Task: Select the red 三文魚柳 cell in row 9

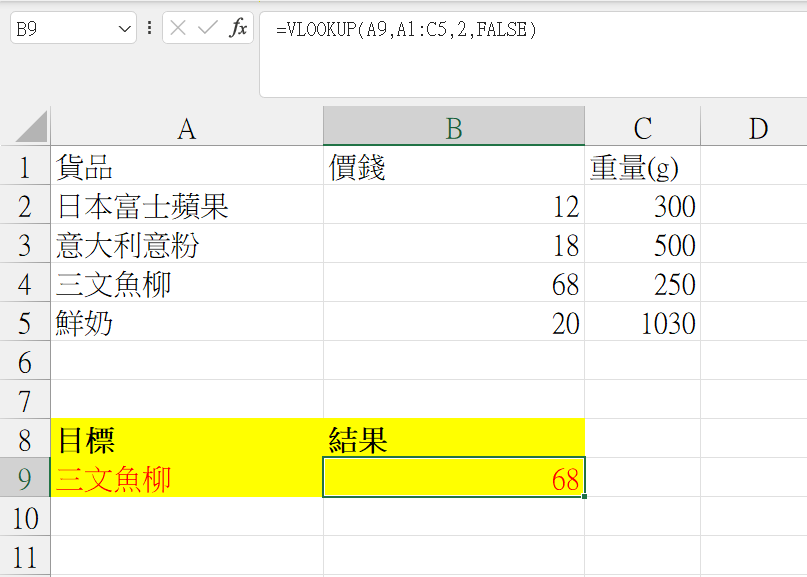Action: click(x=186, y=479)
